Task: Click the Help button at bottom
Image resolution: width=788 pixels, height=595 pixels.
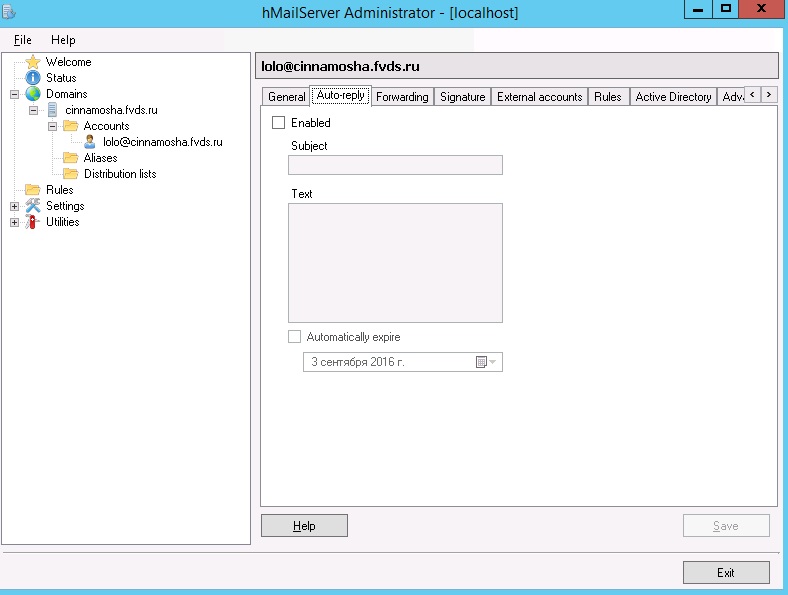Action: click(304, 526)
